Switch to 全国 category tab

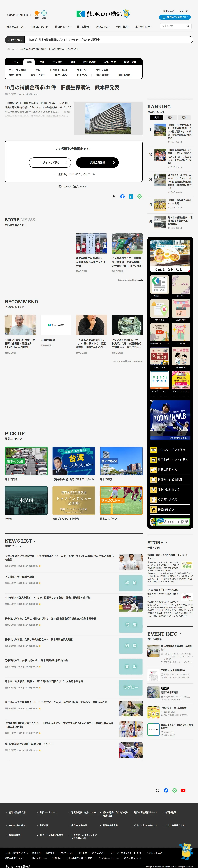tap(42, 62)
